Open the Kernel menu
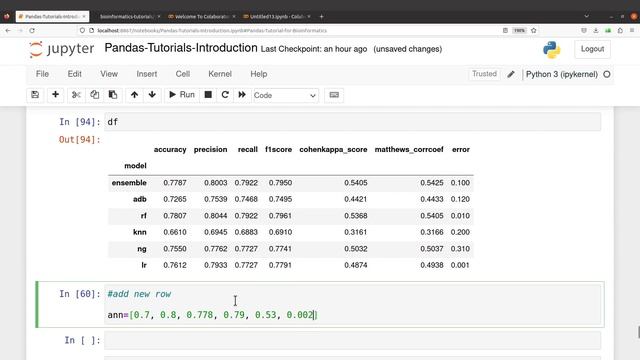Screen dimensions: 640x360 (x=220, y=74)
